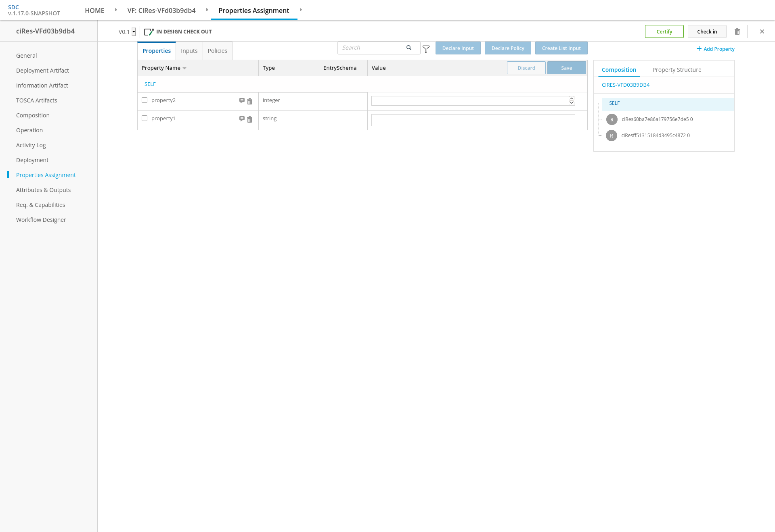
Task: Open Deployment Artifact in sidebar
Action: pos(42,71)
